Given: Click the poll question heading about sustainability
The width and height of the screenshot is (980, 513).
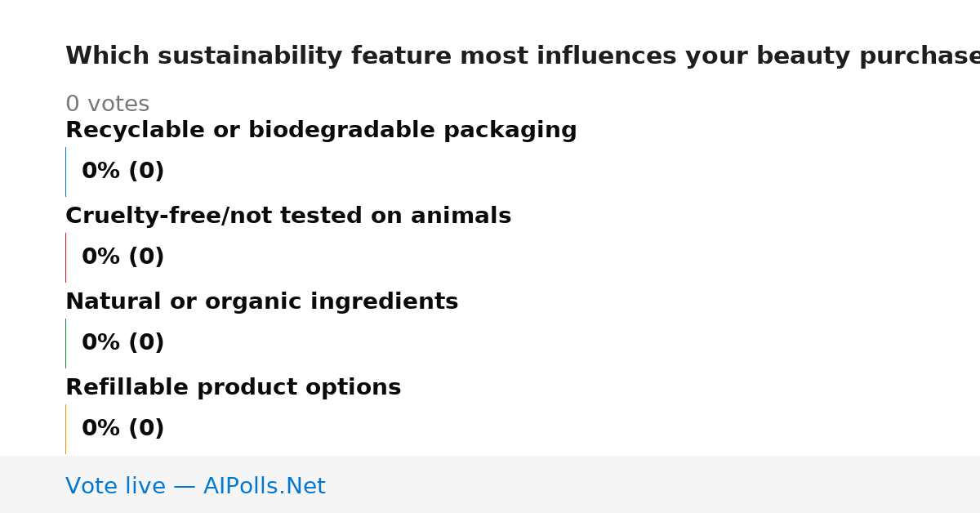Looking at the screenshot, I should (x=523, y=56).
